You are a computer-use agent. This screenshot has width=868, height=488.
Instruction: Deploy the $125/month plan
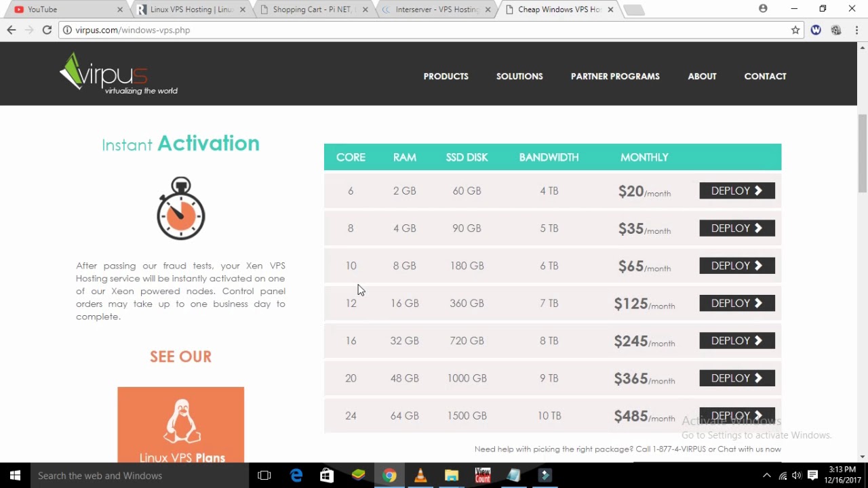[737, 303]
